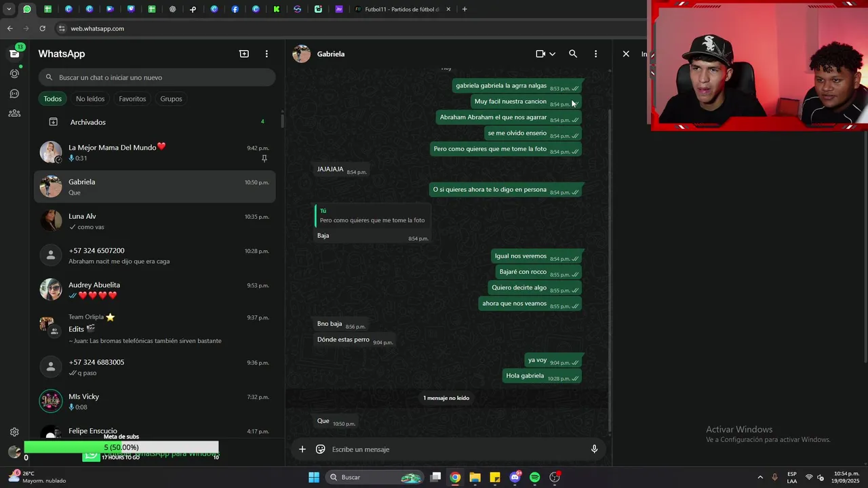The width and height of the screenshot is (868, 488).
Task: Open the +57 324 6507200 chat
Action: click(155, 256)
